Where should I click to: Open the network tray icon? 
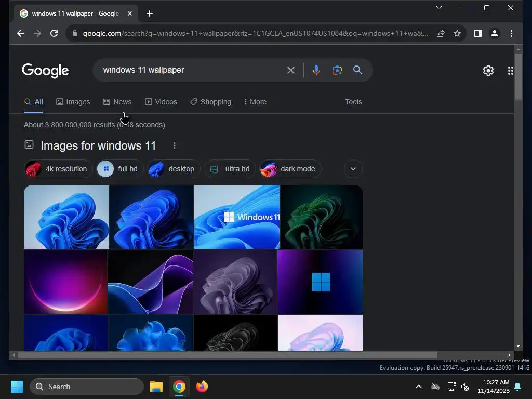(x=451, y=387)
